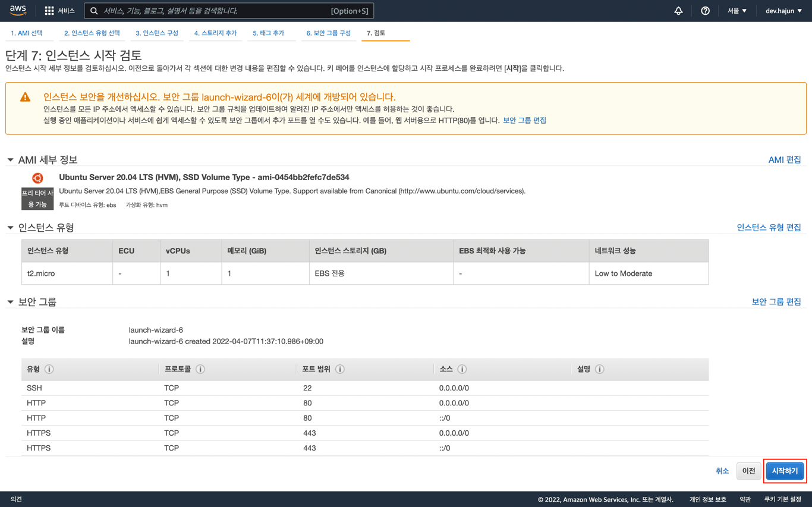Open the dev.hajun account dropdown
Image resolution: width=812 pixels, height=507 pixels.
pos(783,11)
